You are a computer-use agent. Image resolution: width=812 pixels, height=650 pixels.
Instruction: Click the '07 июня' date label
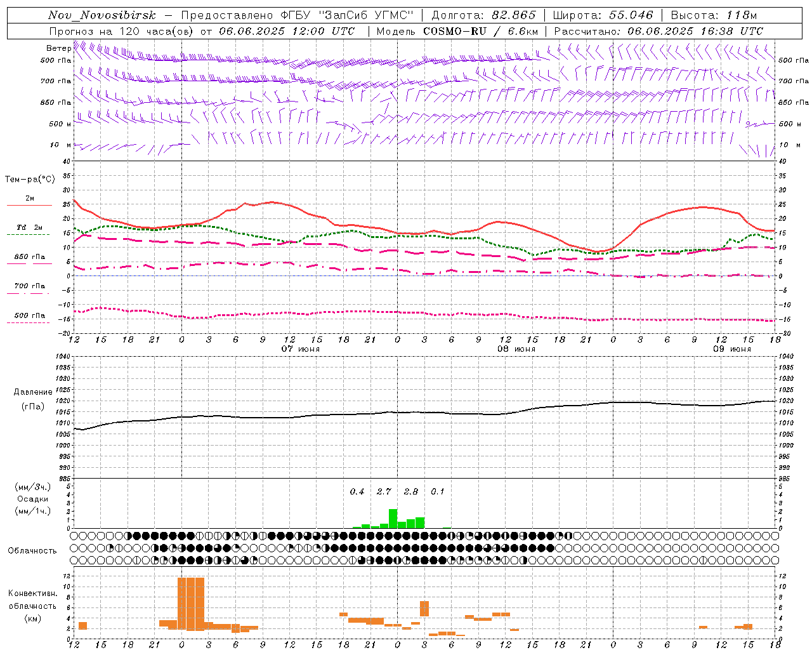(x=301, y=349)
